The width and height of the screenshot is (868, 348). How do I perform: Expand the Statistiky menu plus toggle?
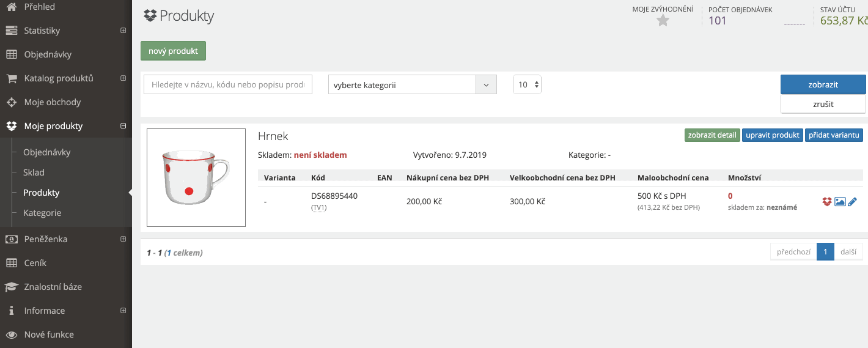pyautogui.click(x=123, y=31)
